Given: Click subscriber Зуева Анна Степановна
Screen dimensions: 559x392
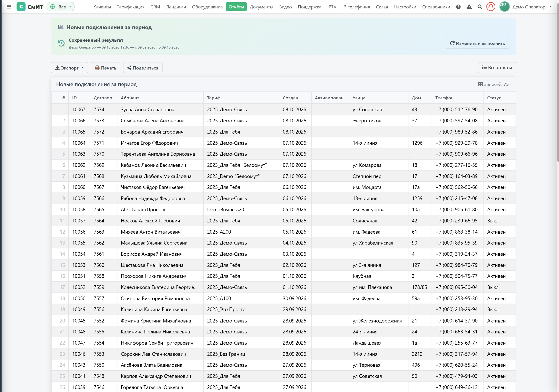Looking at the screenshot, I should 147,109.
